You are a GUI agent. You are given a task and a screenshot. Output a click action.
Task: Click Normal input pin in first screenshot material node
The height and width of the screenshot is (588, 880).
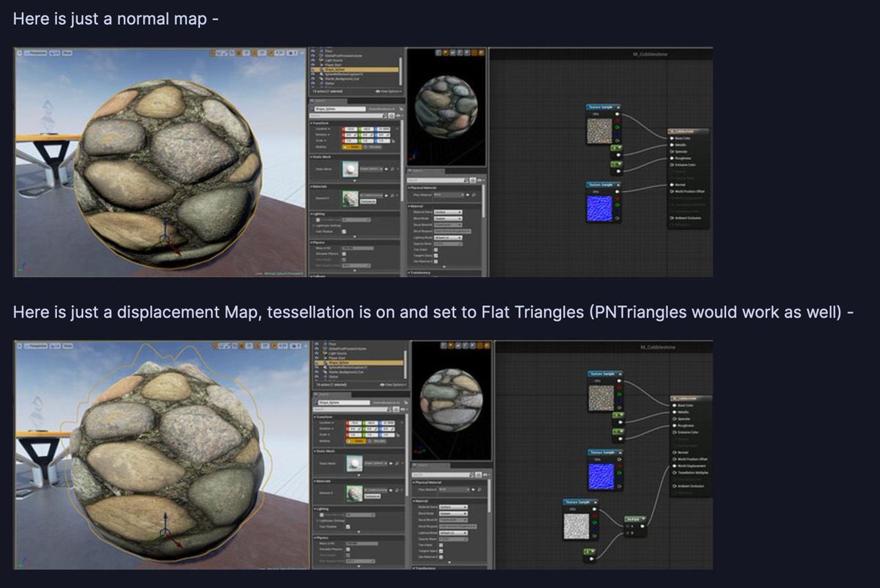click(672, 184)
